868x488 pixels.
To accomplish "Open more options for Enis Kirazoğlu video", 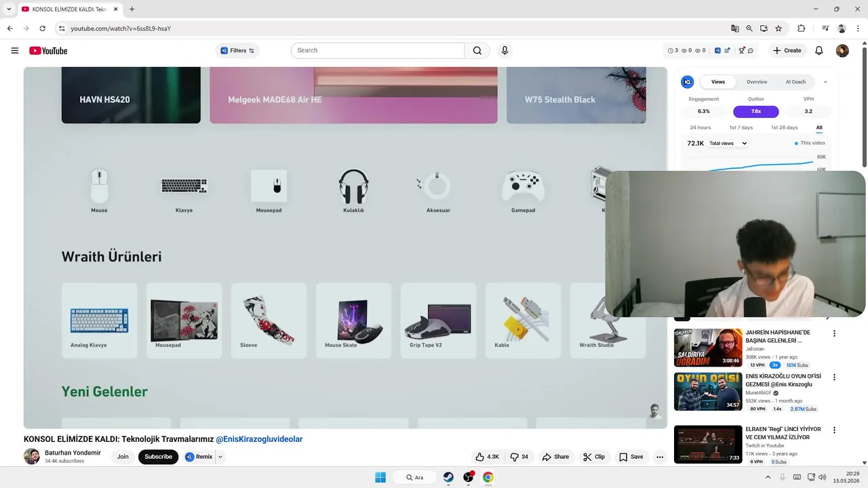I will 835,377.
